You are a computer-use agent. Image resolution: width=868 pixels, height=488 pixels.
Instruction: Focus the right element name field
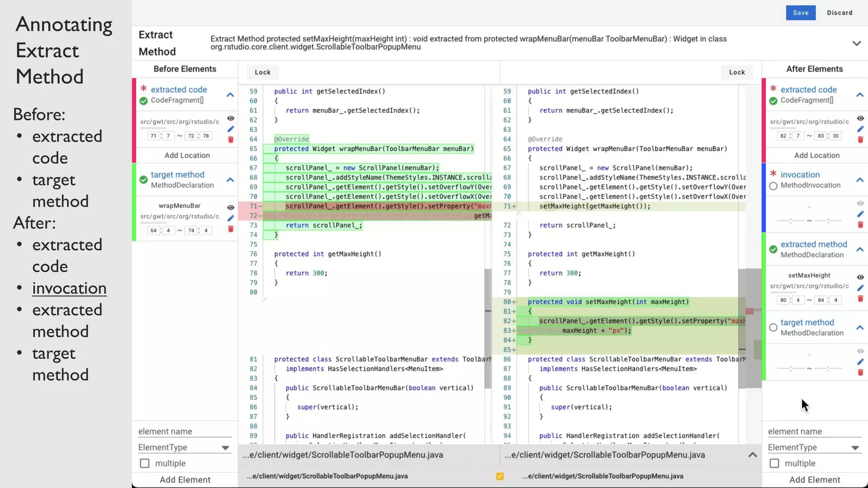tap(815, 431)
